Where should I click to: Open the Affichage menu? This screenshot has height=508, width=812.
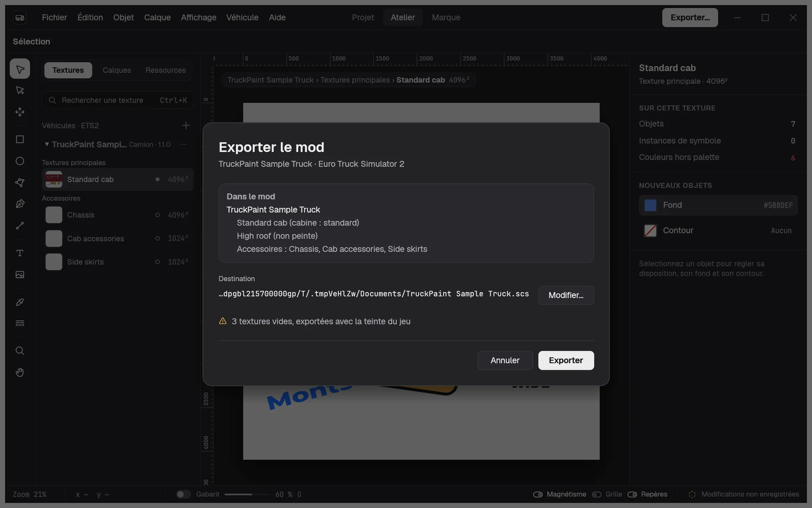(199, 17)
